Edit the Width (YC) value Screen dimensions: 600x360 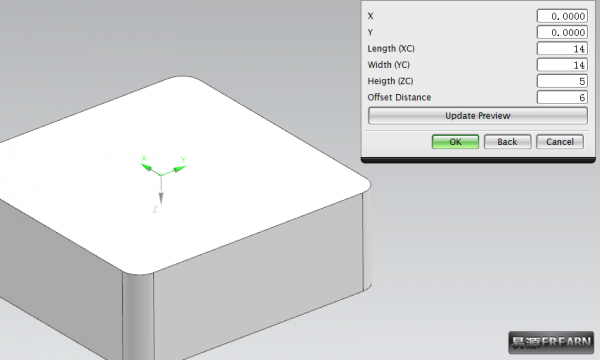(x=562, y=65)
